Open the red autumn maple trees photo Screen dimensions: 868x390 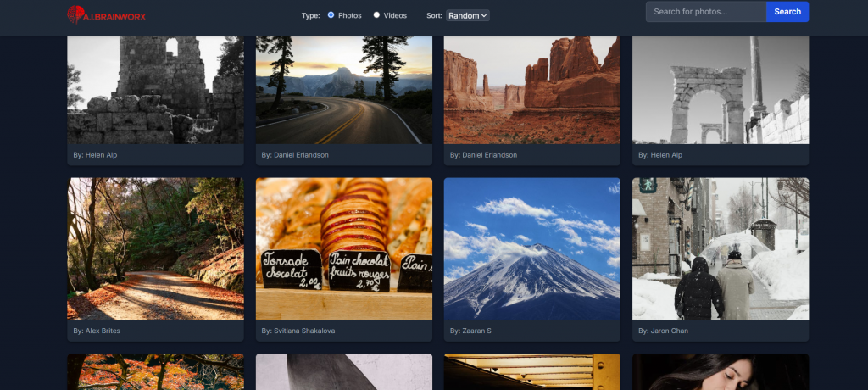[155, 372]
